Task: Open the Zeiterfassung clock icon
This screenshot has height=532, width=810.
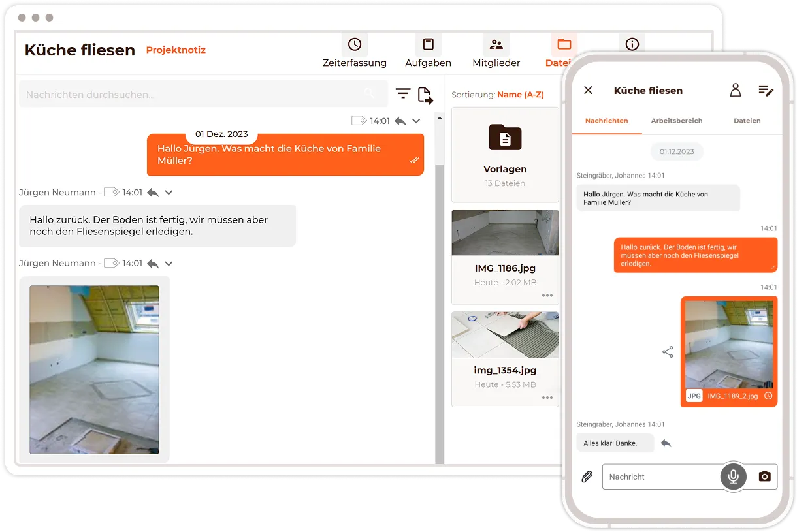Action: (x=355, y=44)
